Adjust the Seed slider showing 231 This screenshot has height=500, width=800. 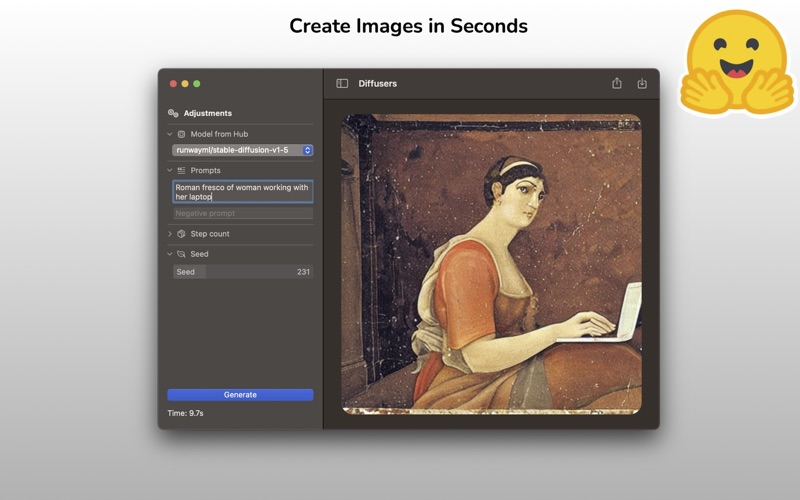click(x=243, y=272)
